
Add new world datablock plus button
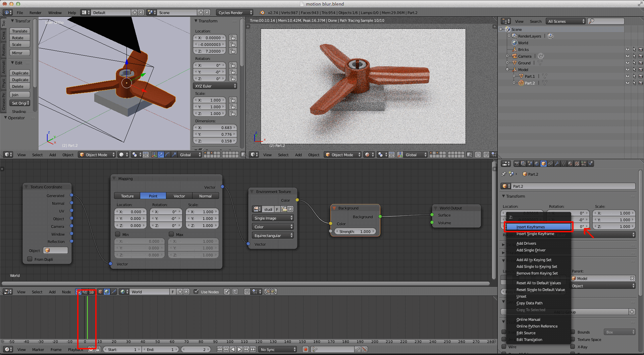(x=180, y=292)
